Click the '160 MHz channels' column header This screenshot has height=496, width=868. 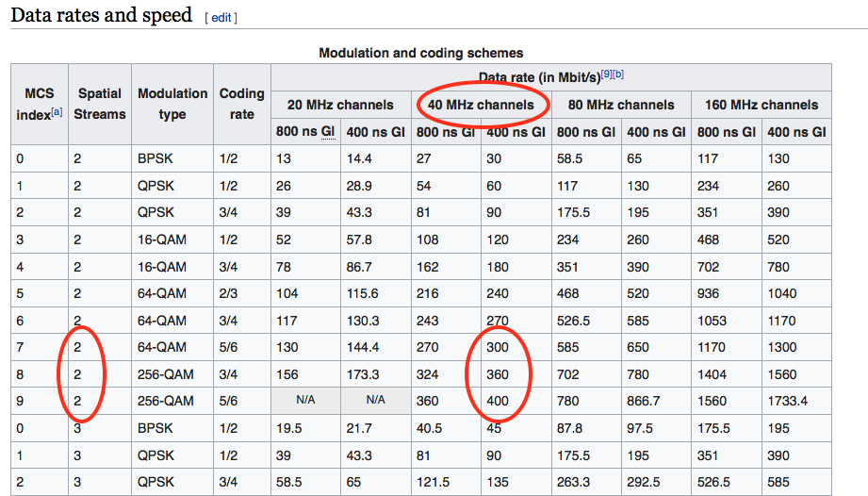pos(762,105)
